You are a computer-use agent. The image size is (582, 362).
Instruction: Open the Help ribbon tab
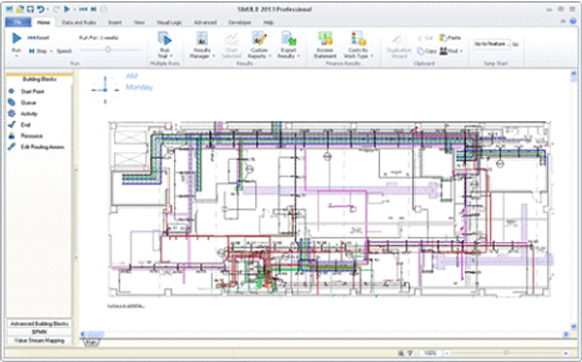[x=268, y=23]
